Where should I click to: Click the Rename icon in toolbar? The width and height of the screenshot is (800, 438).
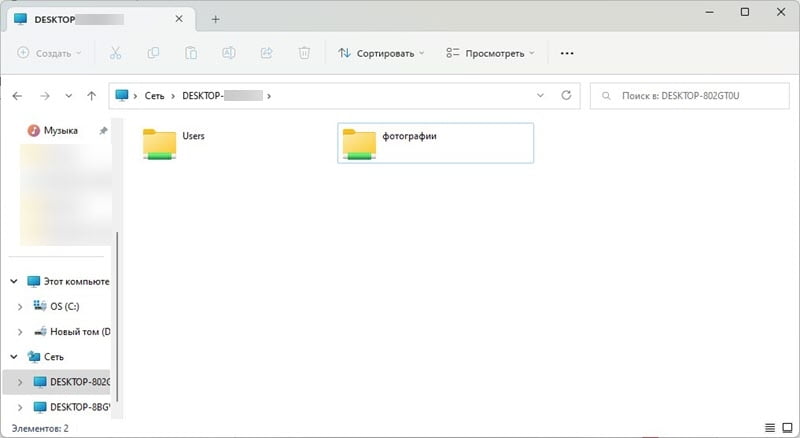(229, 53)
